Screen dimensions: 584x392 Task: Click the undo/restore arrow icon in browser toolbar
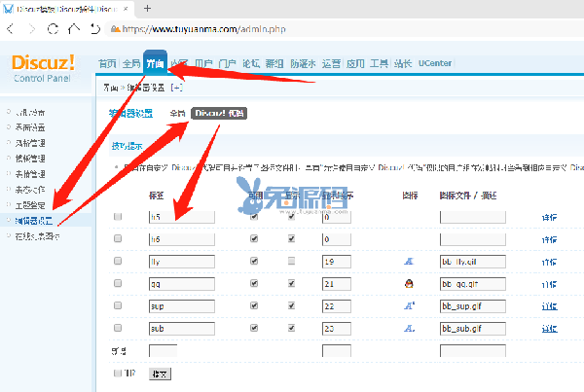click(x=95, y=28)
